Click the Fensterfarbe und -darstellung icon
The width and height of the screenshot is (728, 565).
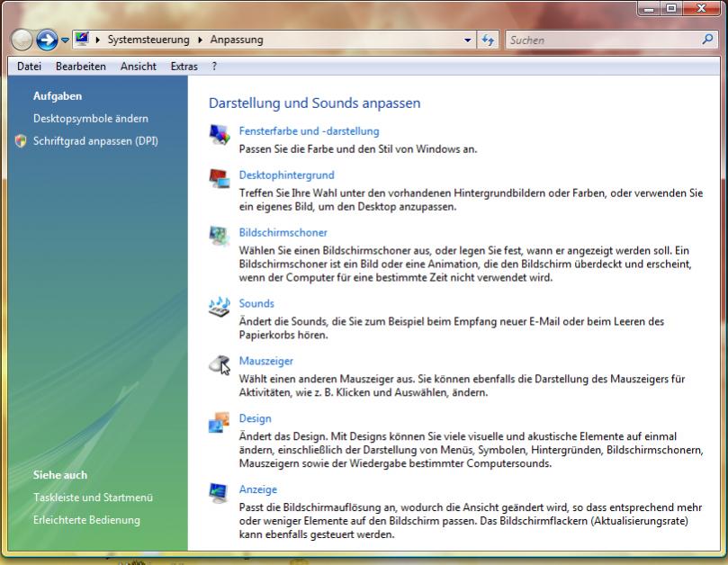[220, 135]
